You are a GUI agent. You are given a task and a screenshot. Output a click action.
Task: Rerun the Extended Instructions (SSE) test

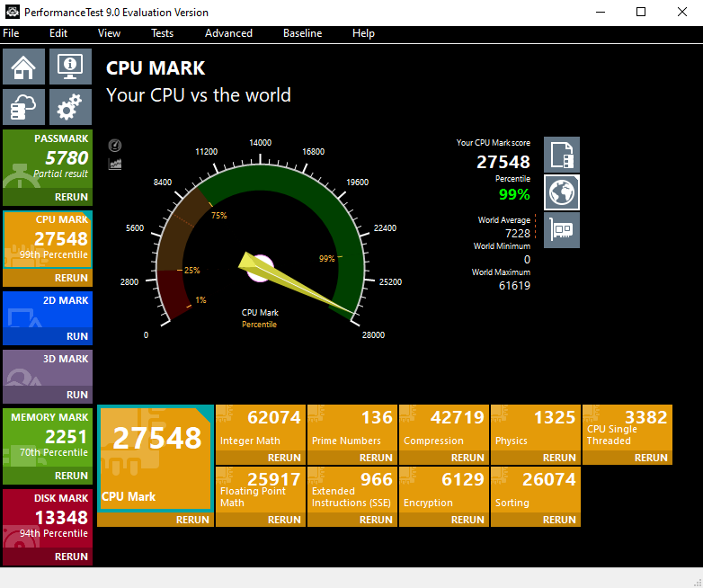click(x=352, y=520)
